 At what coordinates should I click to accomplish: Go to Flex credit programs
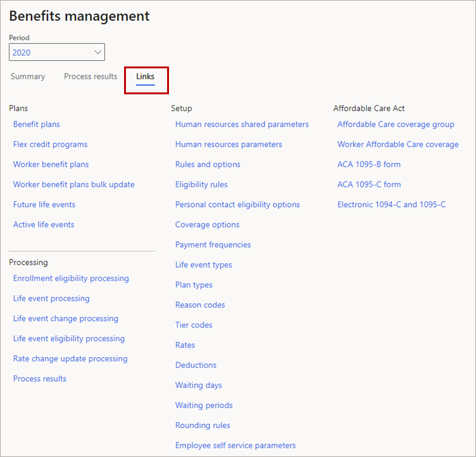[51, 144]
